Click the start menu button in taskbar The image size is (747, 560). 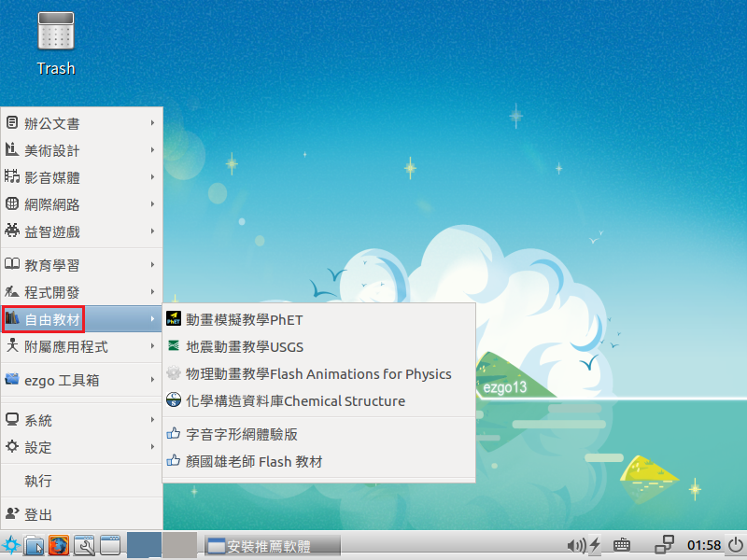(10, 545)
